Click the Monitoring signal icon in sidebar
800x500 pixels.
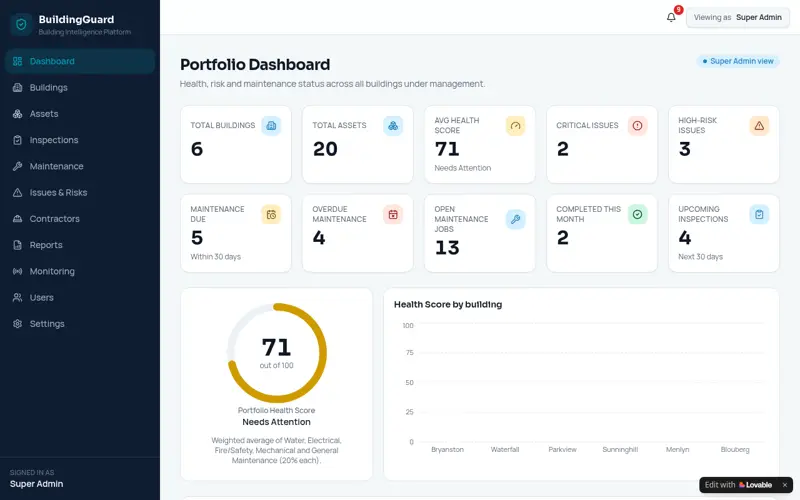coord(17,271)
